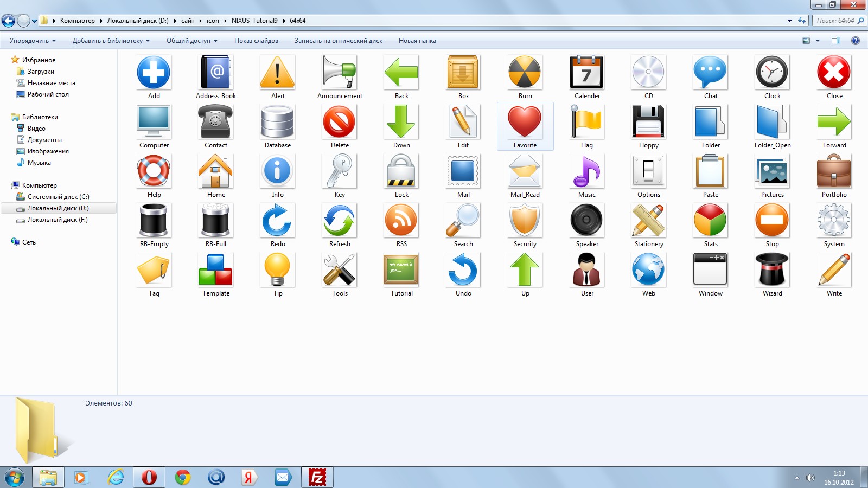This screenshot has width=868, height=488.
Task: Open the Упорядочить dropdown menu
Action: point(33,41)
